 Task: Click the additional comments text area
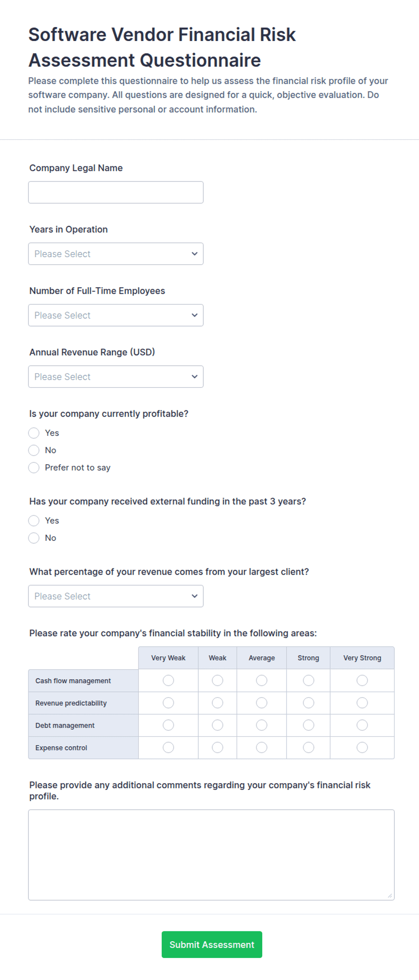click(x=211, y=855)
